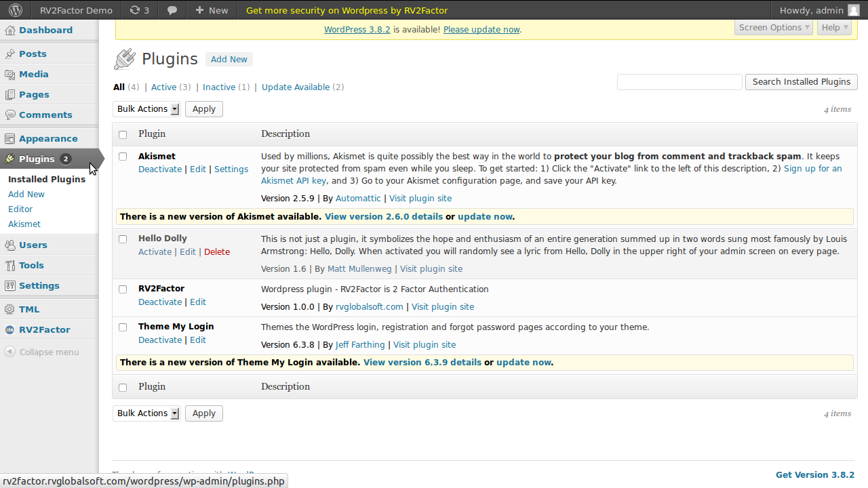
Task: Click the Collapse menu arrow icon
Action: point(10,352)
